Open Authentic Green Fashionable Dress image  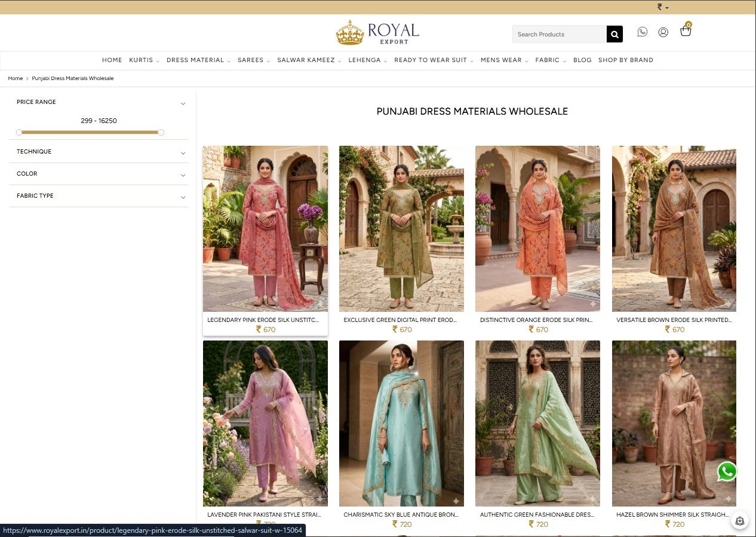tap(537, 424)
